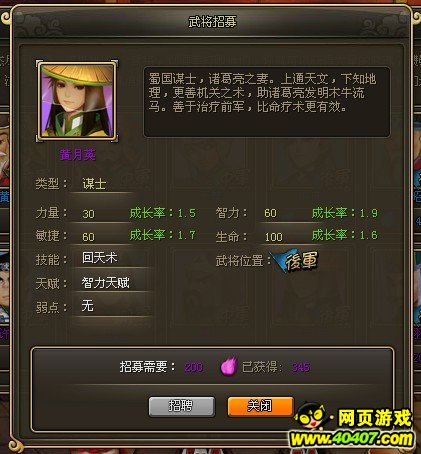The image size is (421, 454).
Task: Click the 弱点 weakness value 无
Action: [x=88, y=306]
